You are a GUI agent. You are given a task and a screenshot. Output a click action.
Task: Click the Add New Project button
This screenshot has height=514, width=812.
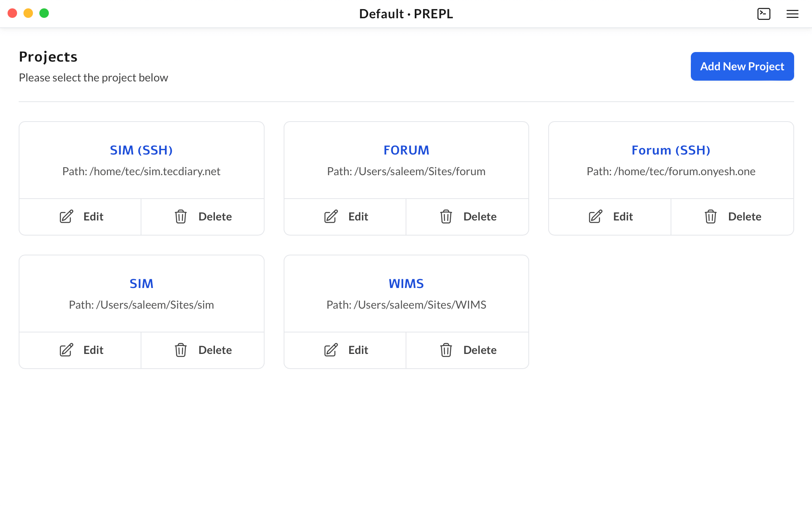point(742,66)
